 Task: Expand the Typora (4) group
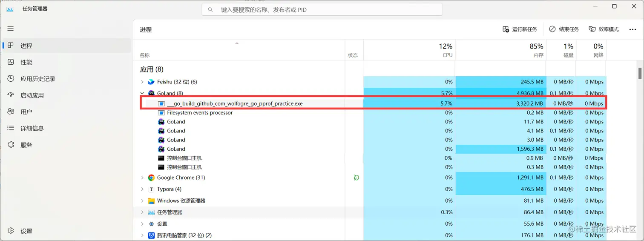(142, 189)
